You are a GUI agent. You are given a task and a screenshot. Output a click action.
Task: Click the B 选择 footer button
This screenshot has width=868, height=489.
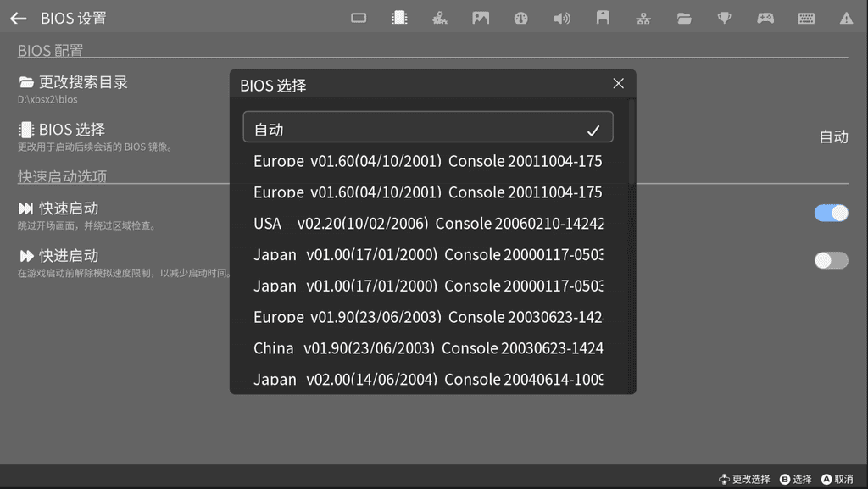tap(795, 479)
